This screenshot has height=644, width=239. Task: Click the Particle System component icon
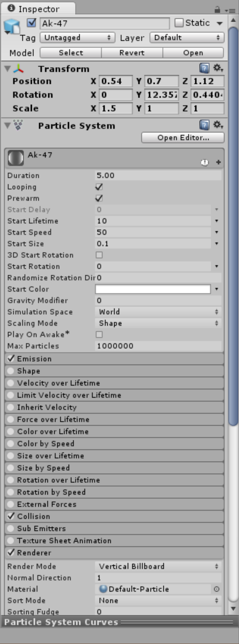tap(19, 125)
